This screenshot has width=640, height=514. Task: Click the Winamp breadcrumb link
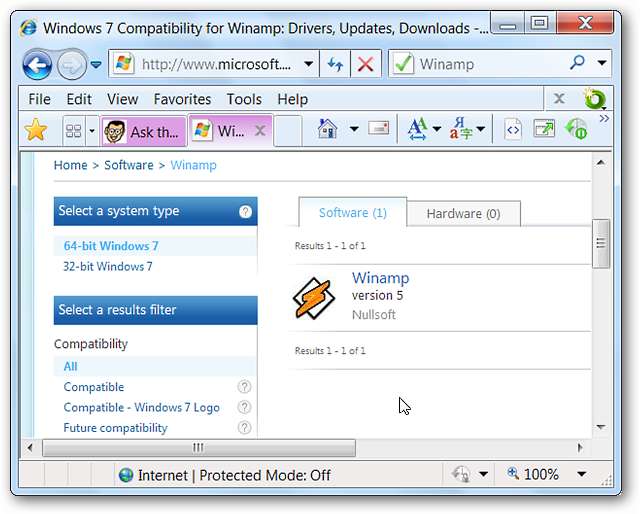pyautogui.click(x=193, y=165)
